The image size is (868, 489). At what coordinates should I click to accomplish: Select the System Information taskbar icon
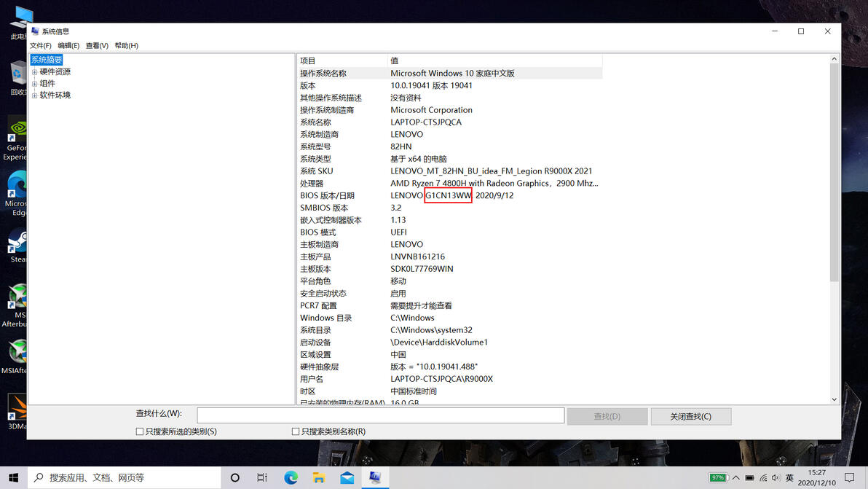pyautogui.click(x=375, y=477)
